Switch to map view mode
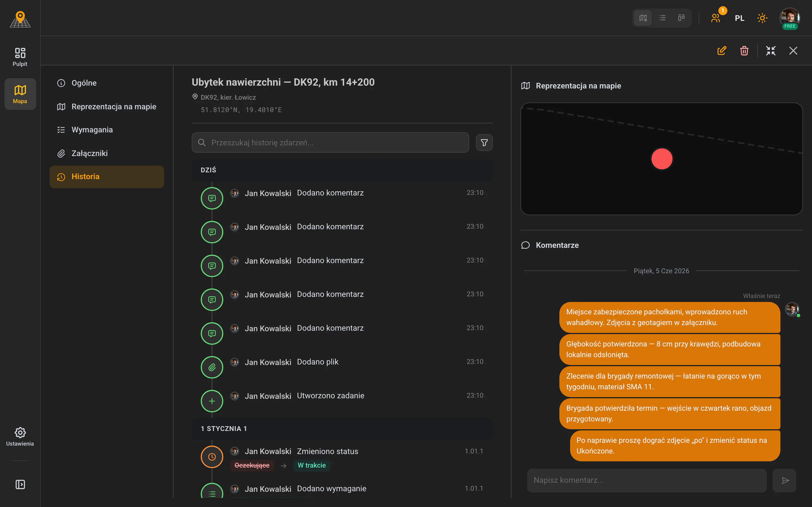812x507 pixels. tap(643, 18)
